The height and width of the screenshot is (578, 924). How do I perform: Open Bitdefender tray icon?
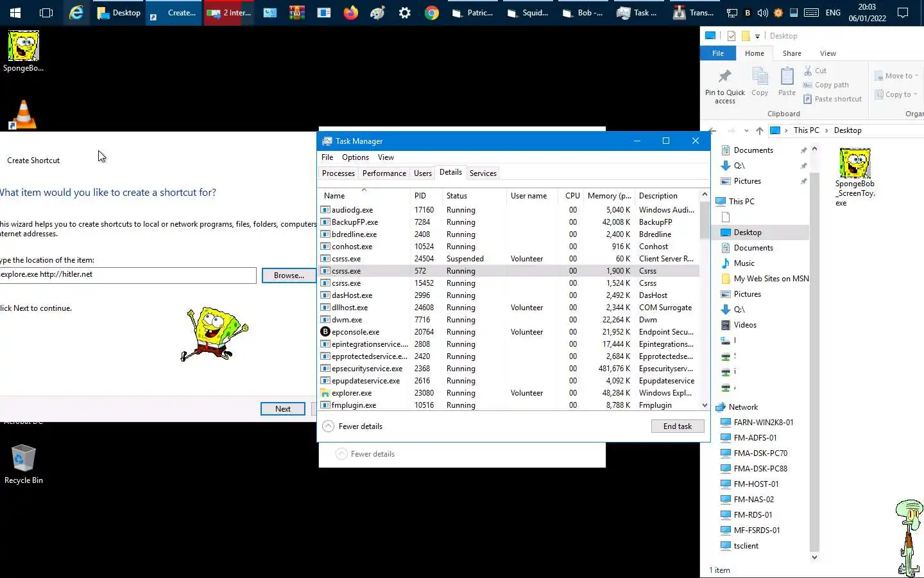(748, 13)
